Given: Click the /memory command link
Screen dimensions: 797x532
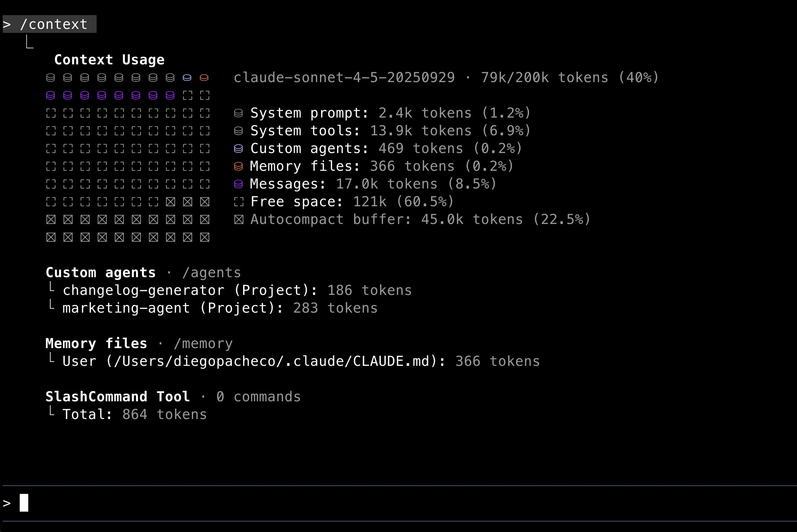Looking at the screenshot, I should tap(203, 344).
